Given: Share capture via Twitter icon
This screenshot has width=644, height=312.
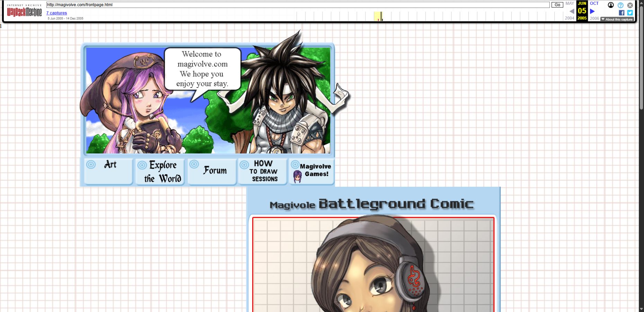Looking at the screenshot, I should click(630, 13).
